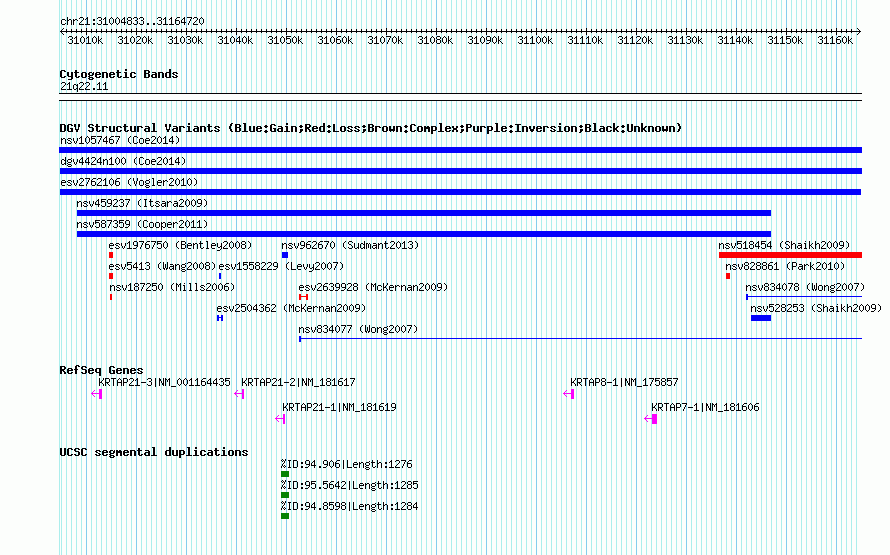Click the blue nsv528253 gain block
Viewport: 890px width, 555px height.
(x=761, y=318)
